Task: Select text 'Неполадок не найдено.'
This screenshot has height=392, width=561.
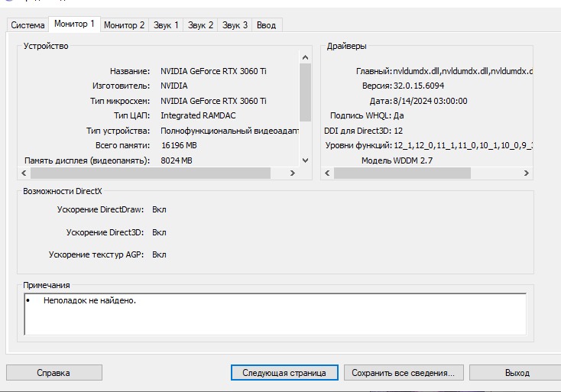Action: pos(89,300)
